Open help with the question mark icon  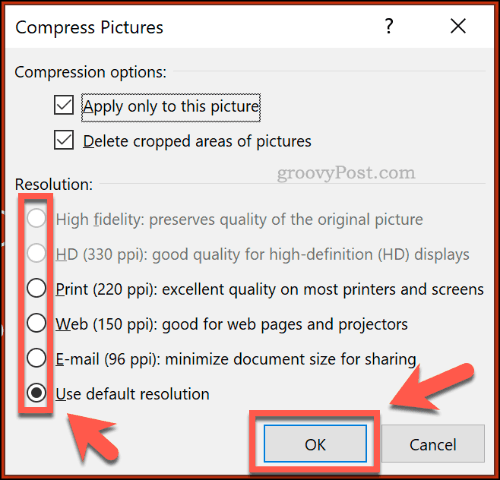[x=389, y=26]
